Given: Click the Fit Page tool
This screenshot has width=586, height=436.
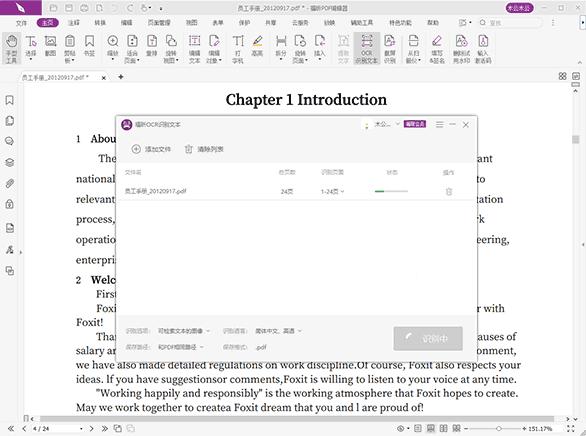Looking at the screenshot, I should 132,49.
